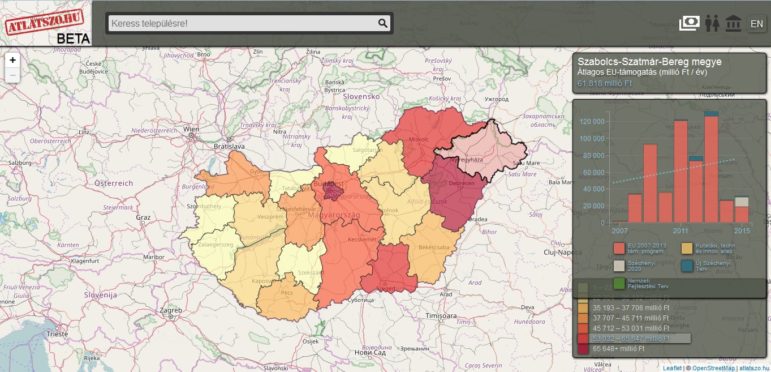The height and width of the screenshot is (372, 771).
Task: Open the Leaflet attribution link
Action: click(x=672, y=368)
